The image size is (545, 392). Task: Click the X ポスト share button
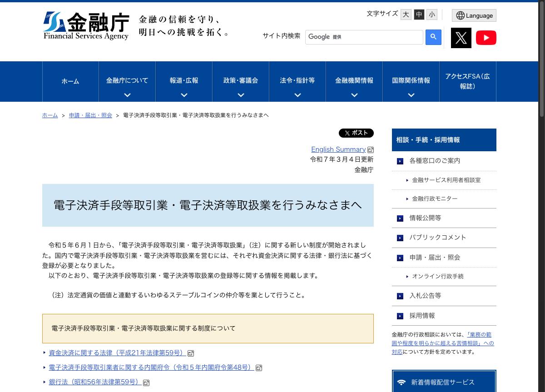[x=356, y=133]
